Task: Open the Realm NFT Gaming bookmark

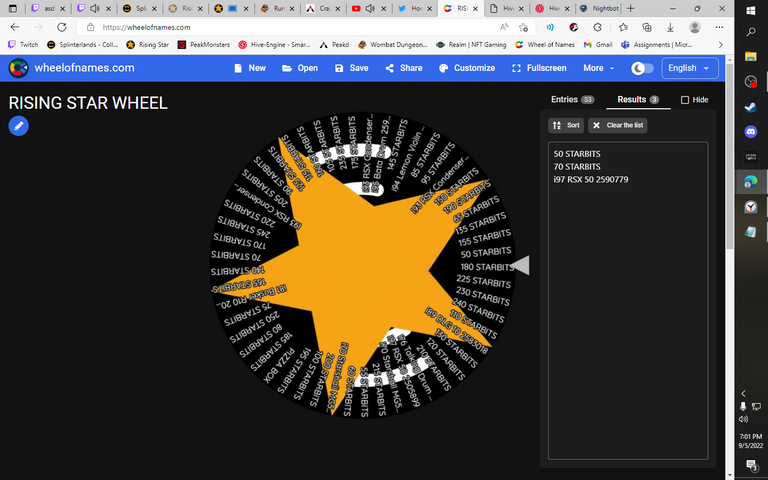Action: click(x=471, y=45)
